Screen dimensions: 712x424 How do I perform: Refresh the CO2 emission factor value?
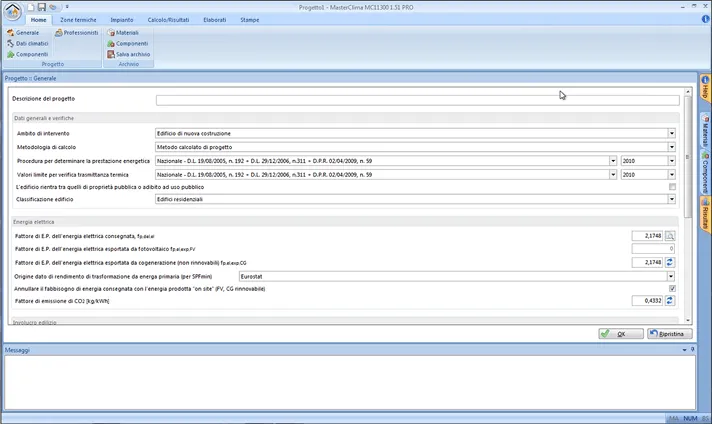(x=671, y=300)
